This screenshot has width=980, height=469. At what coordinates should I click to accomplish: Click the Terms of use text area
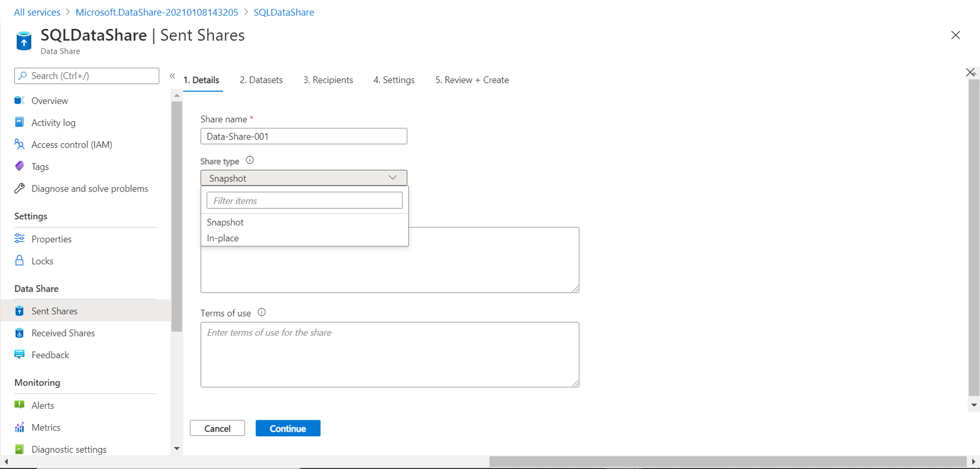coord(390,354)
